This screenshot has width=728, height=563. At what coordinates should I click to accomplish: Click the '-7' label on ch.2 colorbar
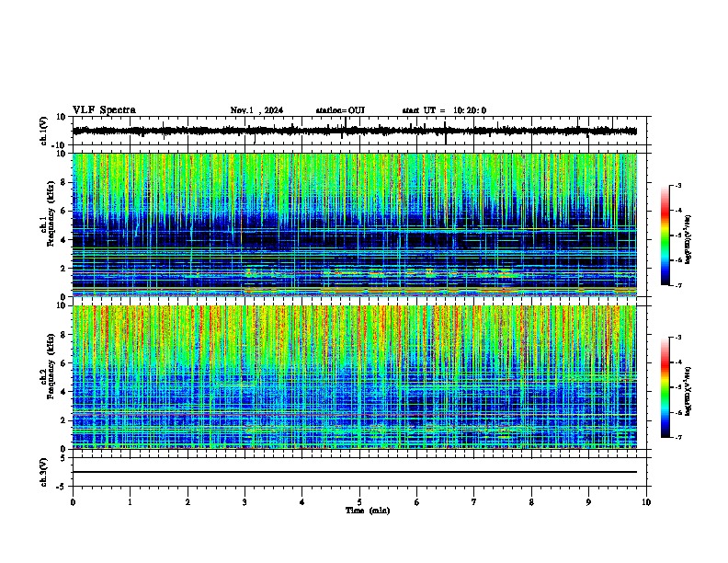pyautogui.click(x=677, y=438)
